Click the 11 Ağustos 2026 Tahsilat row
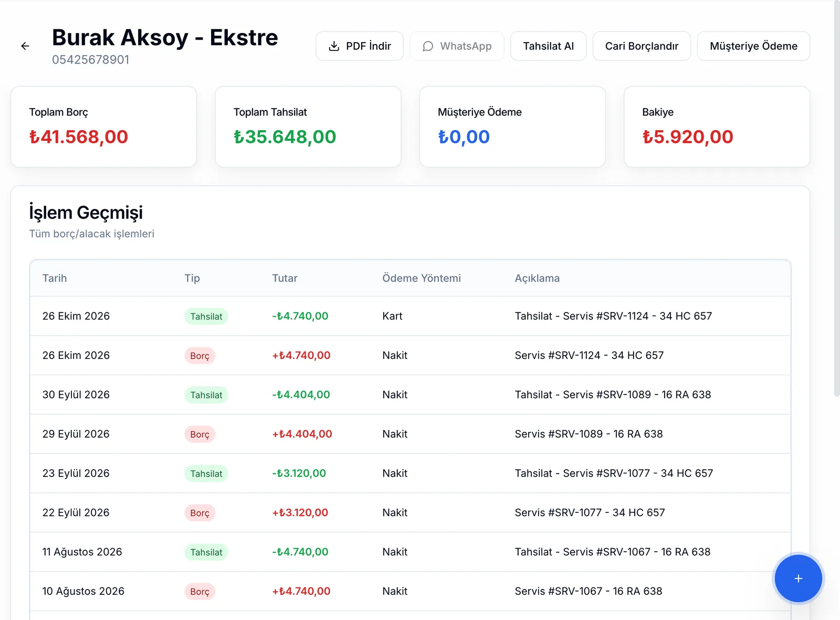The height and width of the screenshot is (620, 840). [410, 552]
